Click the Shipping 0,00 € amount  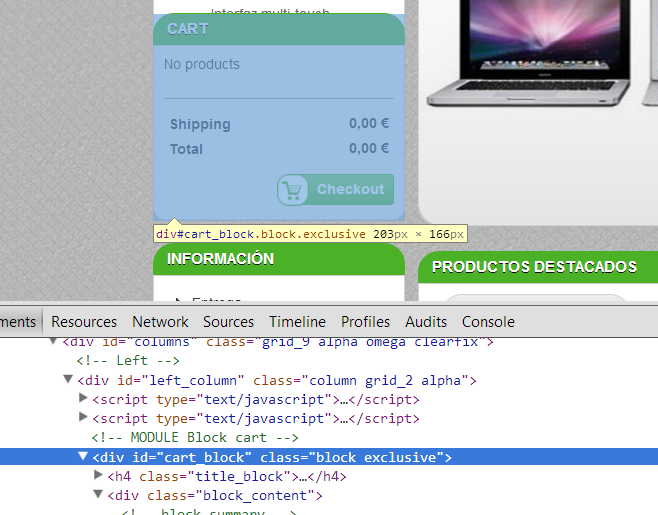369,123
